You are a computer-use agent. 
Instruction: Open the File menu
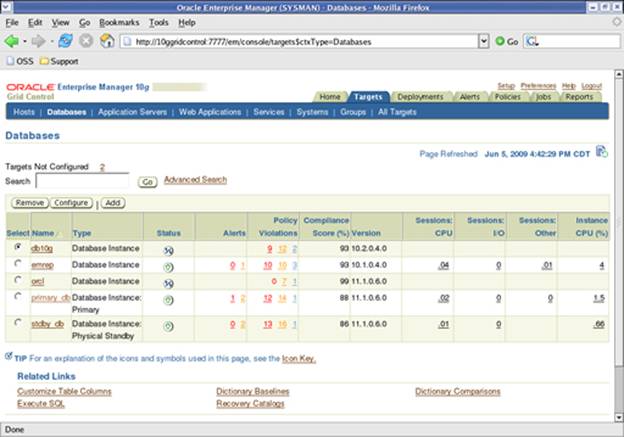click(12, 23)
